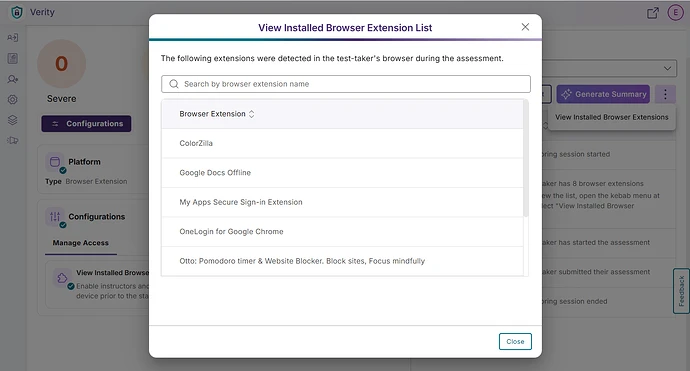Open the assessment document icon in sidebar
Image resolution: width=690 pixels, height=371 pixels.
pyautogui.click(x=12, y=58)
